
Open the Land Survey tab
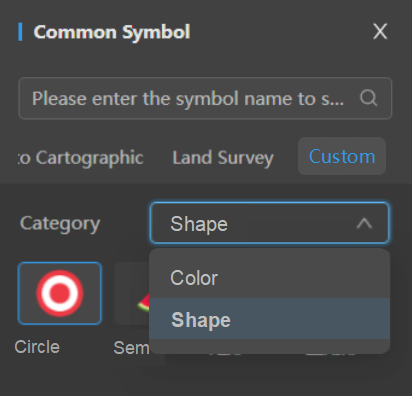coord(223,157)
